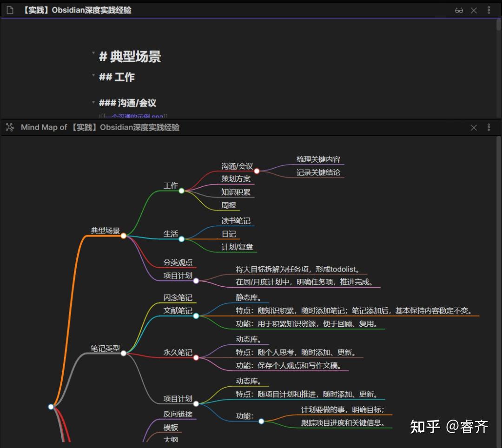Toggle children of the 文献笔记 node
The image size is (502, 448).
point(196,316)
